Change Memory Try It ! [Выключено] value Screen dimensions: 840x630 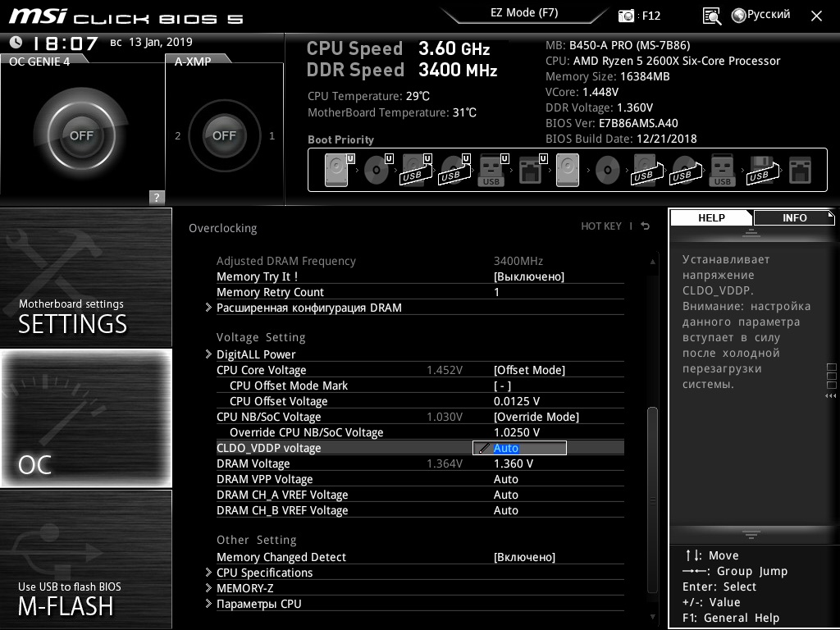pos(529,277)
